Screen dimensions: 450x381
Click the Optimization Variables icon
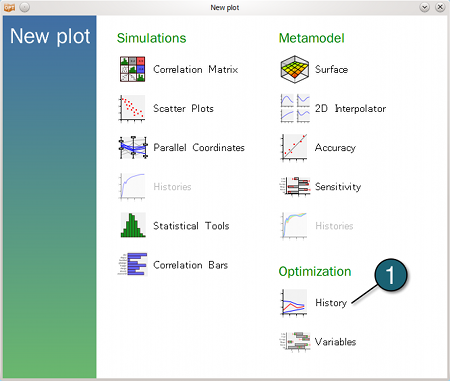(x=295, y=341)
